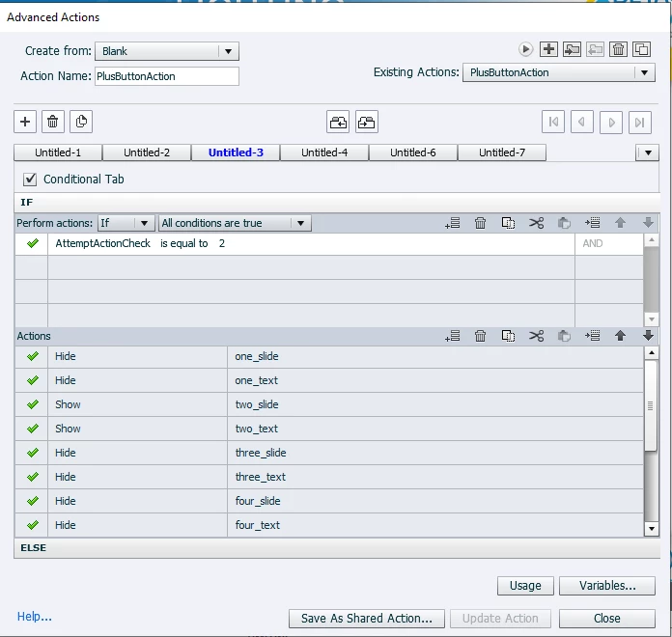Add an action row in Actions toolbar

click(453, 336)
